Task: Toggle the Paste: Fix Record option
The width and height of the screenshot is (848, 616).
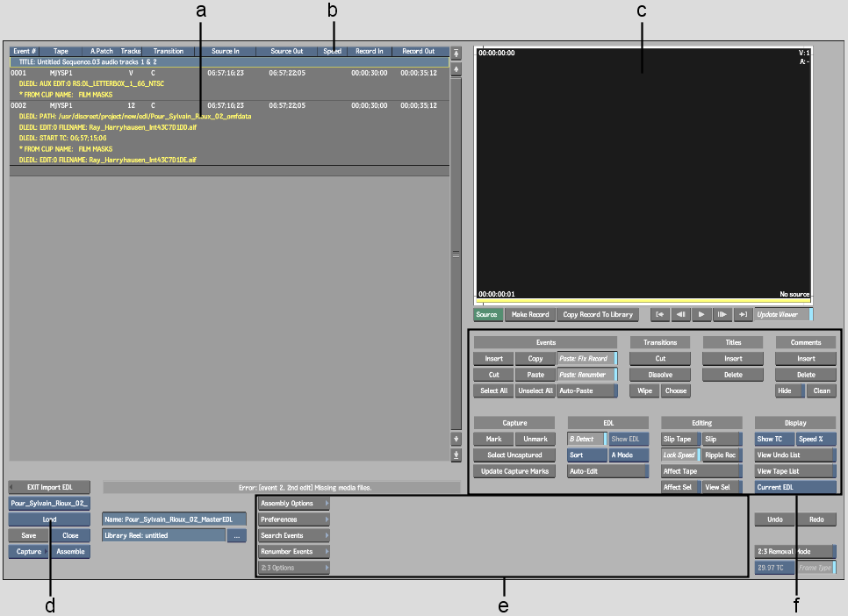Action: tap(587, 359)
